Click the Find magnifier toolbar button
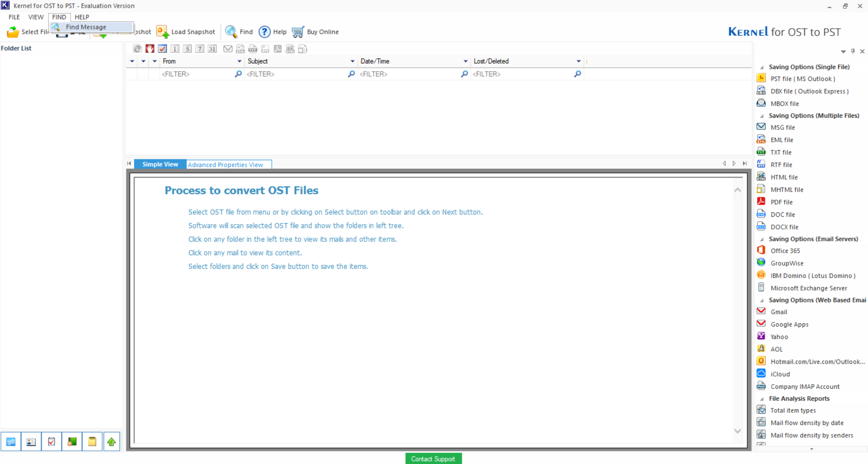The height and width of the screenshot is (464, 868). [x=239, y=32]
